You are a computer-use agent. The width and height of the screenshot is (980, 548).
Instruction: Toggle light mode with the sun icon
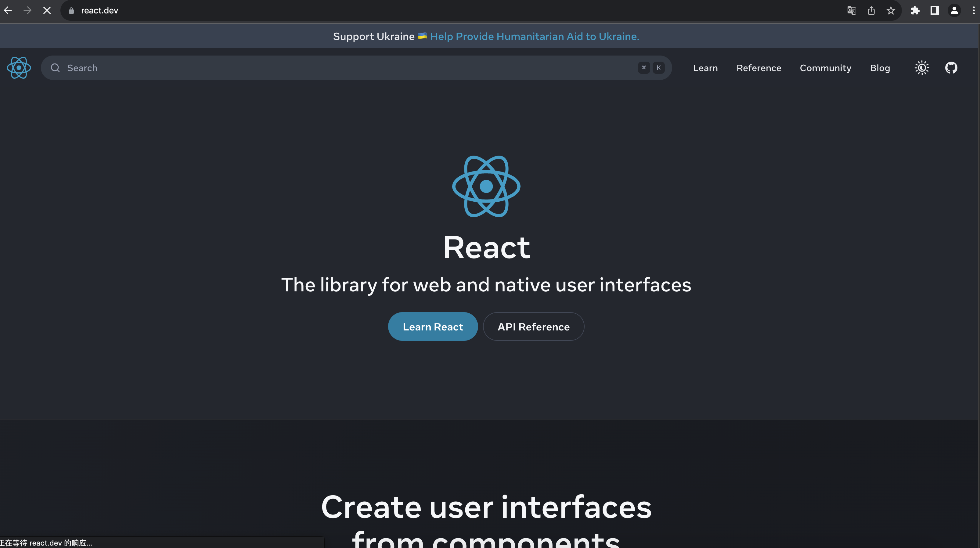922,68
